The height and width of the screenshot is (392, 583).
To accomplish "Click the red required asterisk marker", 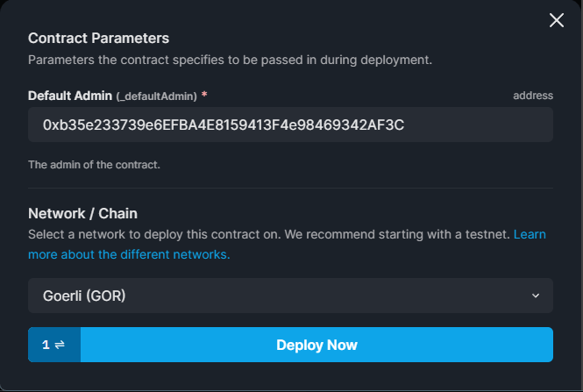I will (204, 94).
